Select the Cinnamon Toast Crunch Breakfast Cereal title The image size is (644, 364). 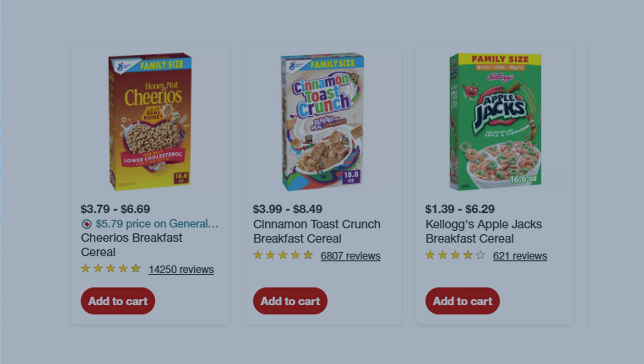point(316,231)
